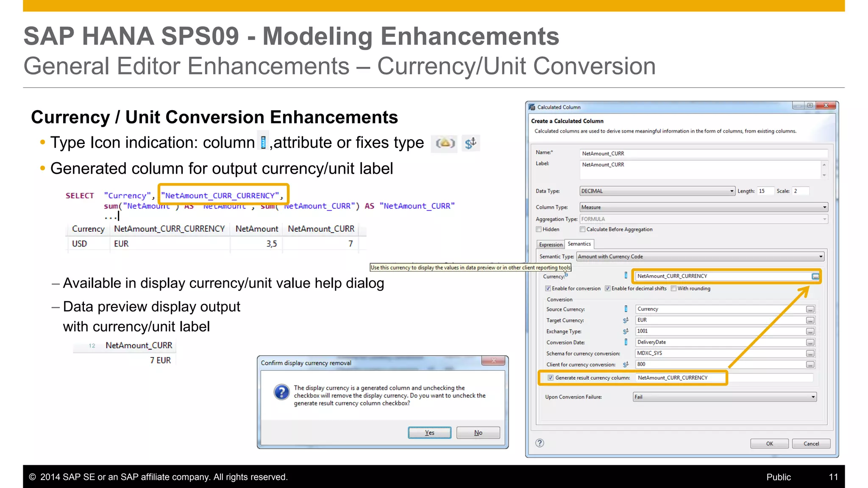Click OK in Calculated Column dialog
Screen dimensions: 868x488
pos(769,444)
